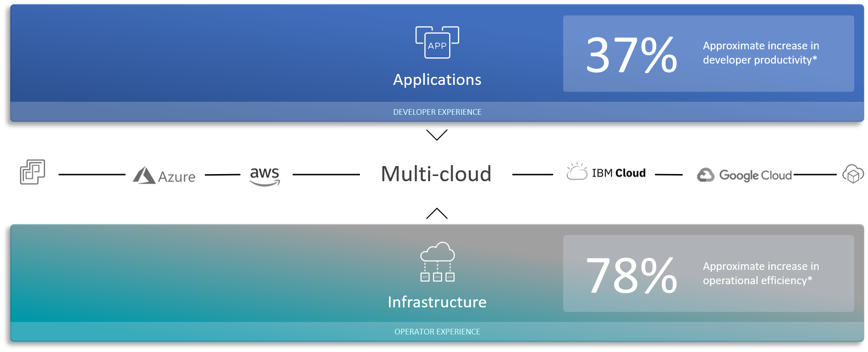Click the APP windows icon above Applications

click(437, 43)
